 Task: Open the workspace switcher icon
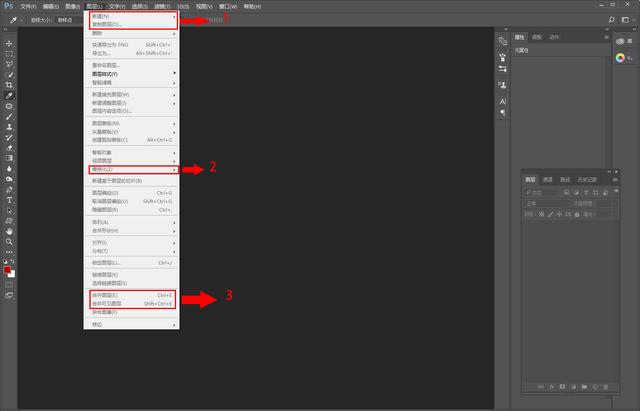[x=625, y=20]
